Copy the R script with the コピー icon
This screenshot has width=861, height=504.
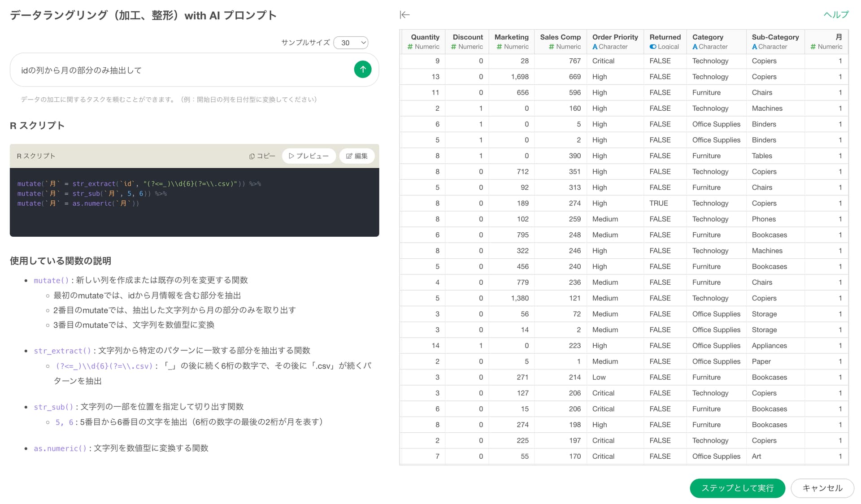(262, 156)
